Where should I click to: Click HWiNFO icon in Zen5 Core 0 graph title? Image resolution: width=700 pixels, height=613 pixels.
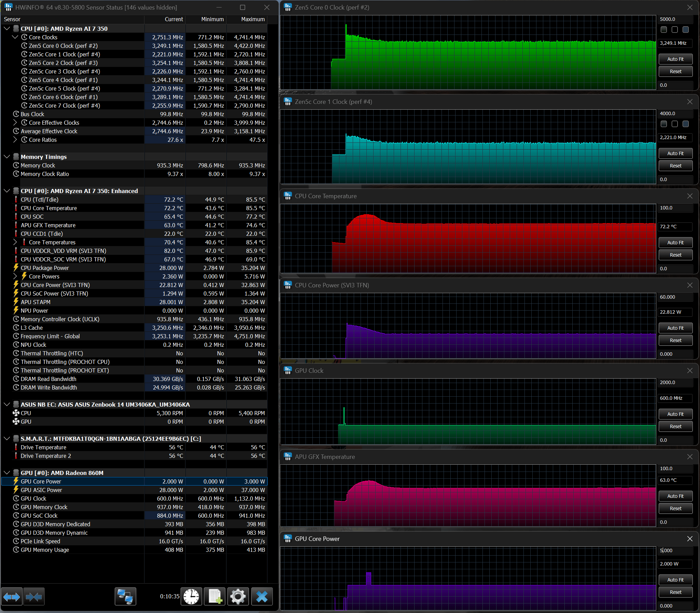click(288, 7)
